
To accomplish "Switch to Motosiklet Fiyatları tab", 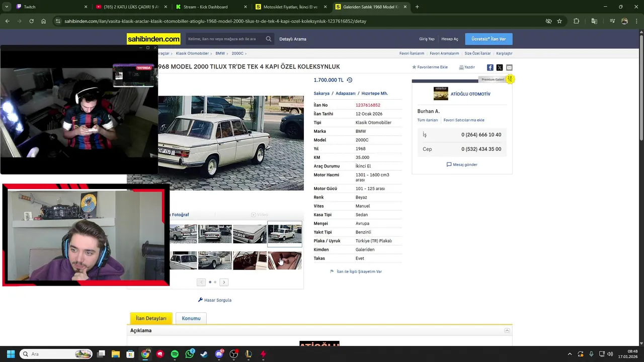I will 291,7.
